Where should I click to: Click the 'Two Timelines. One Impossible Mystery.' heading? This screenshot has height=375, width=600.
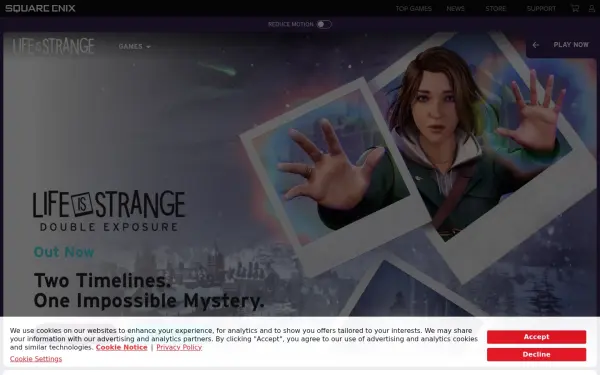pyautogui.click(x=149, y=290)
